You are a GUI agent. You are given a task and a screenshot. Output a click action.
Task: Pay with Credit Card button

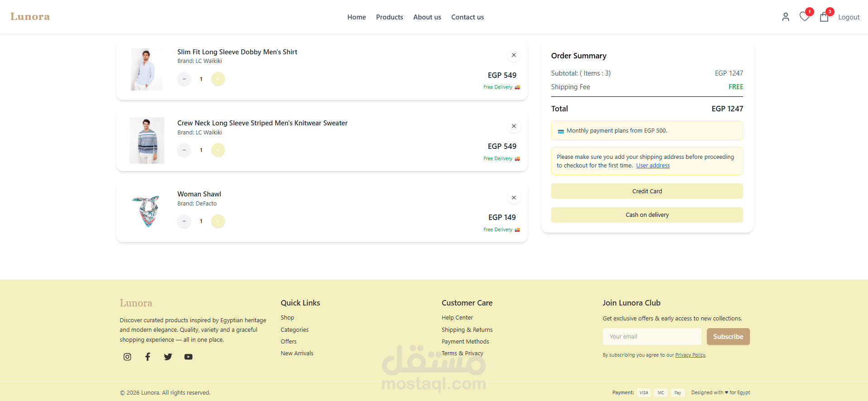(647, 191)
